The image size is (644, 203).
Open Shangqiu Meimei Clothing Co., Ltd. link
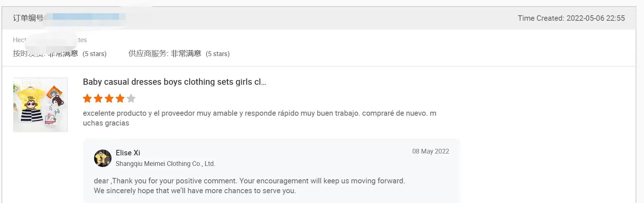click(x=165, y=164)
